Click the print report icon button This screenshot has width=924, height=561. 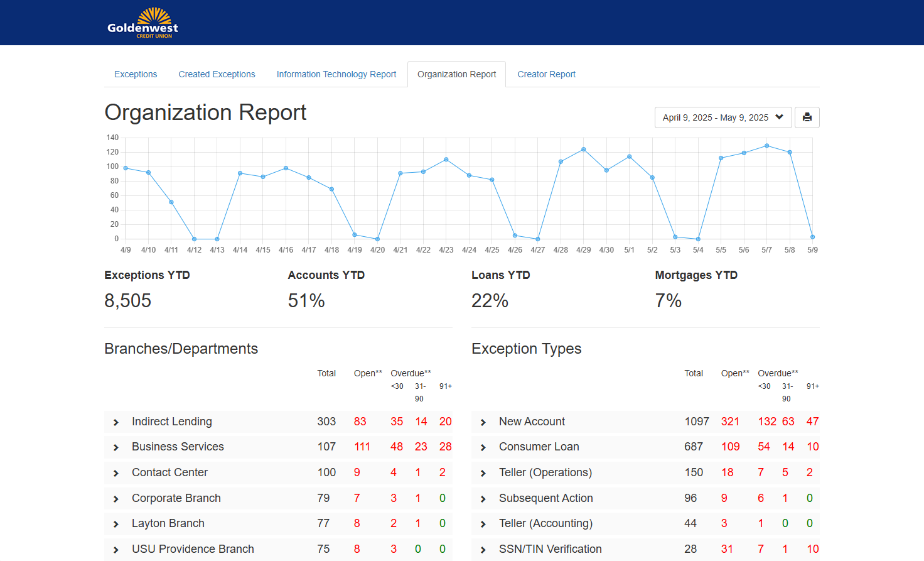[807, 117]
